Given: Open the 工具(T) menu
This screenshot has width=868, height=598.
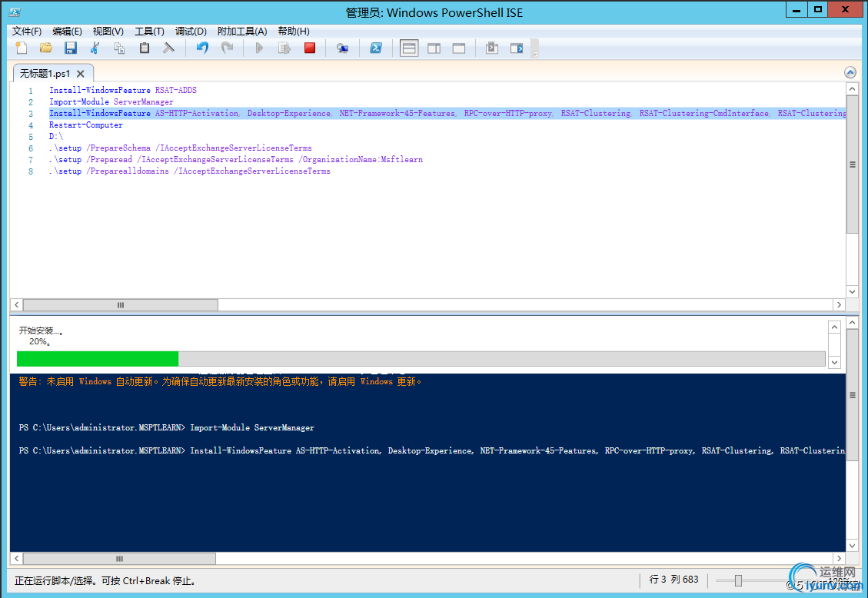Looking at the screenshot, I should 149,31.
